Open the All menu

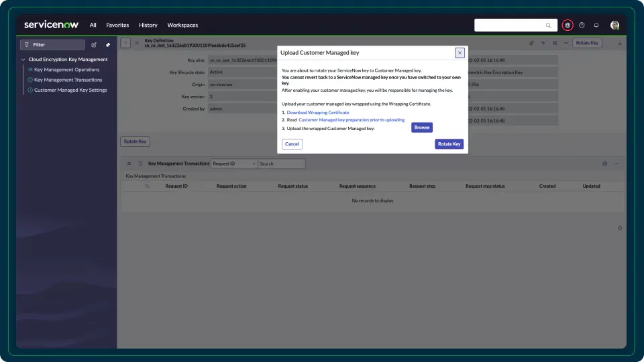tap(93, 25)
